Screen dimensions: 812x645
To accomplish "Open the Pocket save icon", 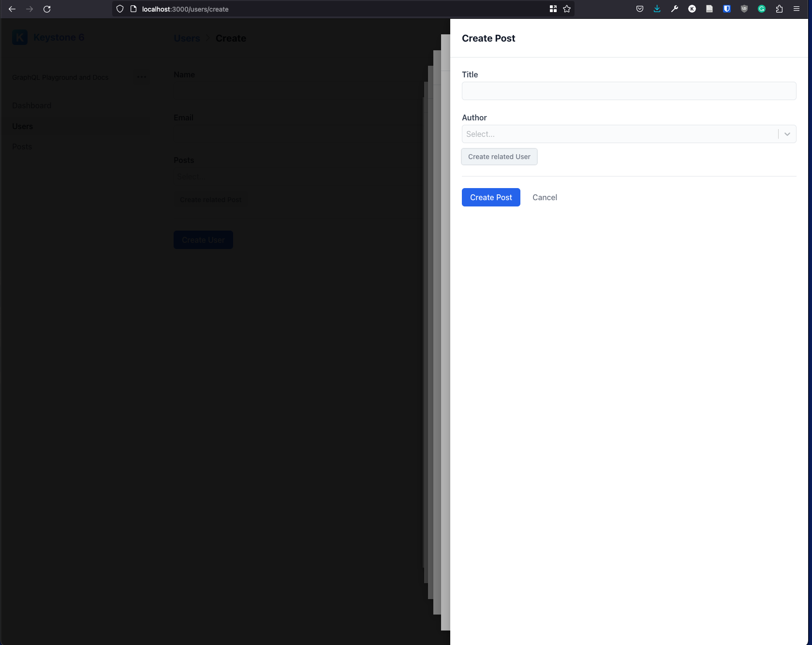I will 640,9.
